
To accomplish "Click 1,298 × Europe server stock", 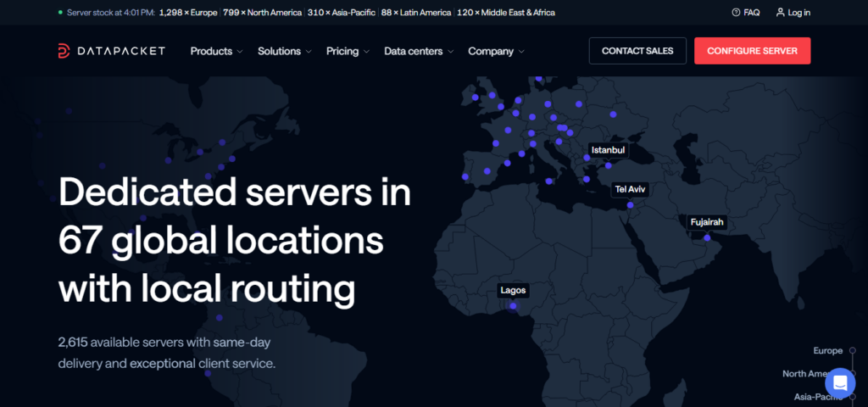I will click(188, 12).
